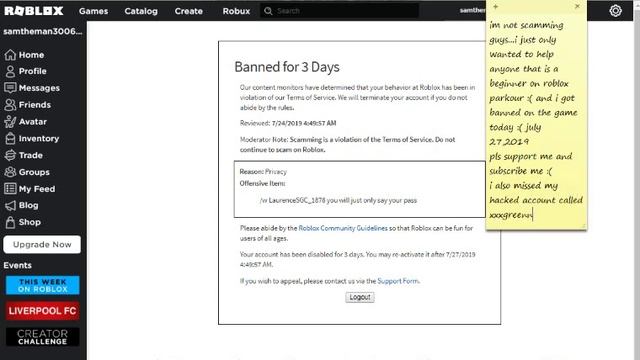Open the Liverpool FC event banner
The height and width of the screenshot is (360, 640).
click(42, 311)
